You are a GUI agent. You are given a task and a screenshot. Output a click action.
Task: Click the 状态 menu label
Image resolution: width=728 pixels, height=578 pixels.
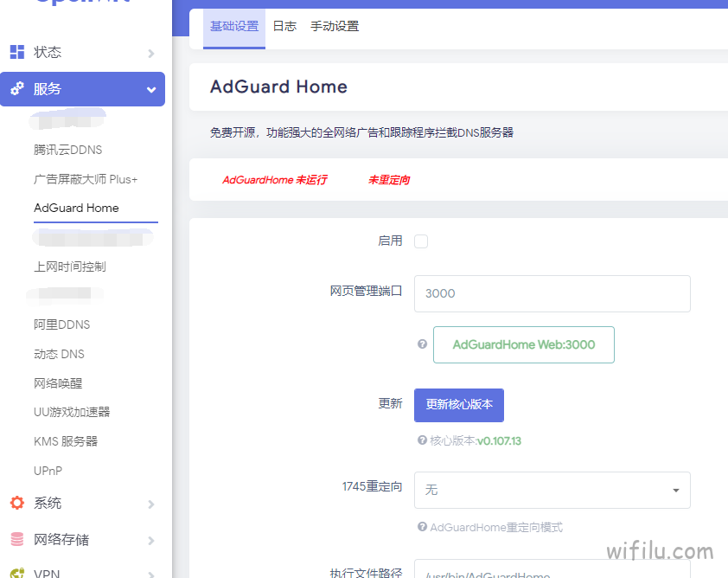pos(48,52)
